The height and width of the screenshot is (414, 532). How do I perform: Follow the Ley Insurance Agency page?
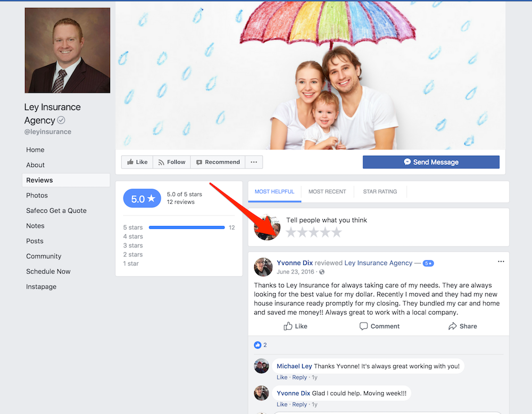pos(172,162)
